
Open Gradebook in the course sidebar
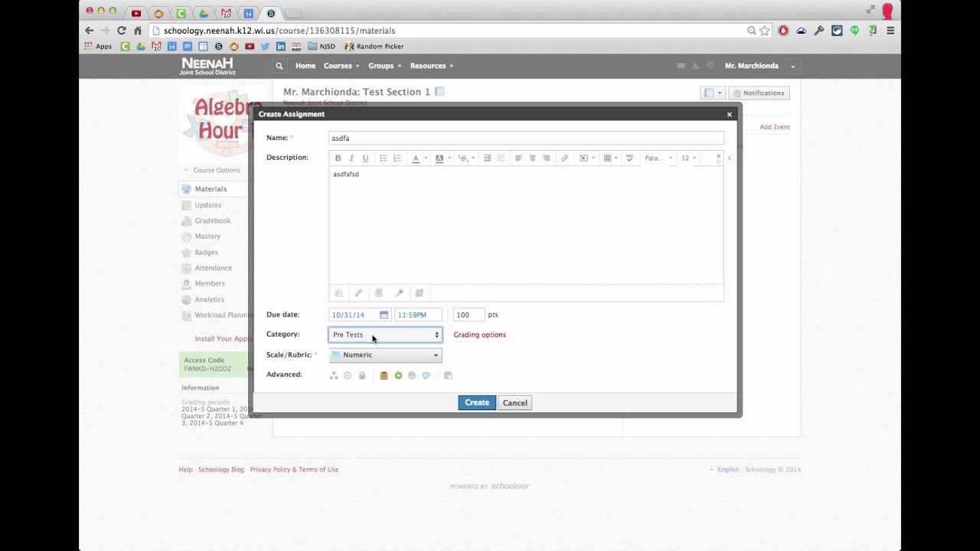pyautogui.click(x=212, y=220)
